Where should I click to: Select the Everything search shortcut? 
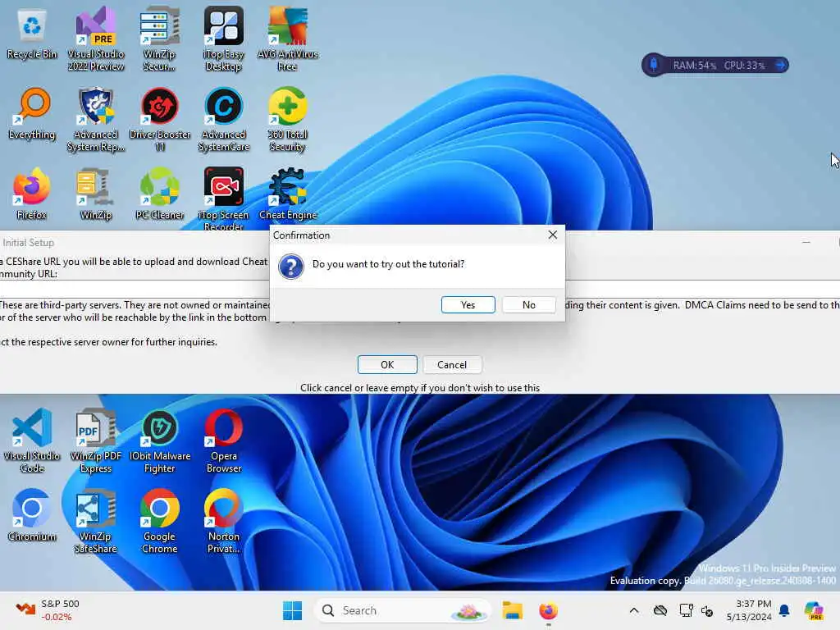(x=32, y=115)
